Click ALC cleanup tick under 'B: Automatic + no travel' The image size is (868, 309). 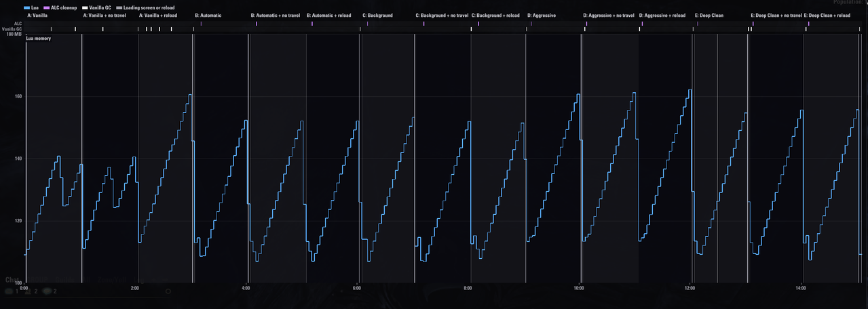pyautogui.click(x=257, y=24)
